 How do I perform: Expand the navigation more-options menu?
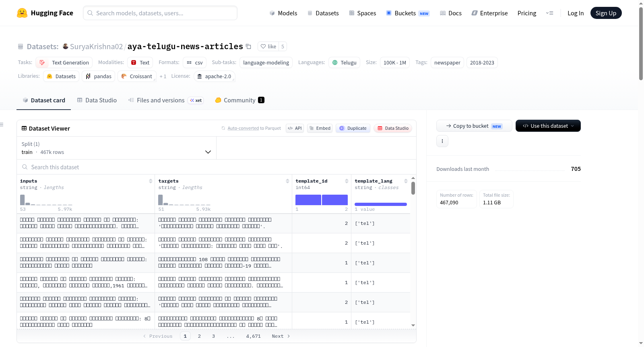(x=549, y=13)
